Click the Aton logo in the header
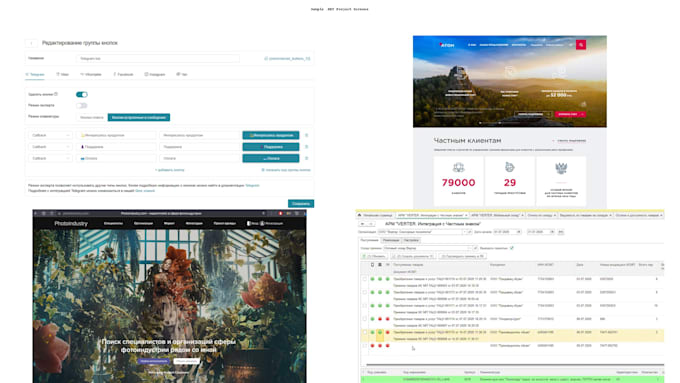This screenshot has height=383, width=680. click(447, 45)
